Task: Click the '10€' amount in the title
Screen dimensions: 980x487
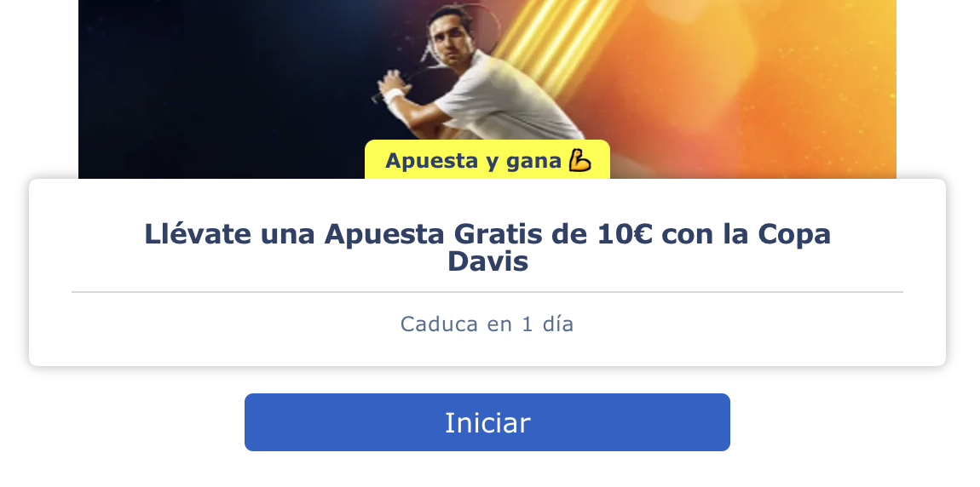Action: point(625,234)
